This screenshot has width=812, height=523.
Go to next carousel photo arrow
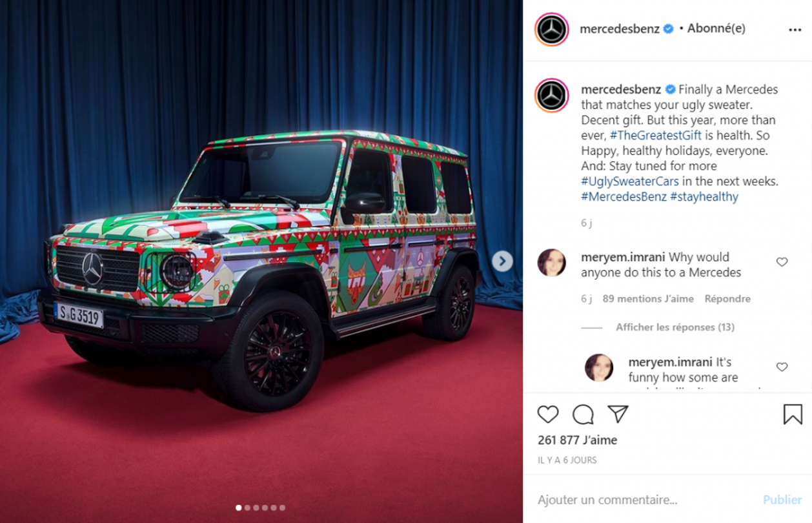point(502,261)
